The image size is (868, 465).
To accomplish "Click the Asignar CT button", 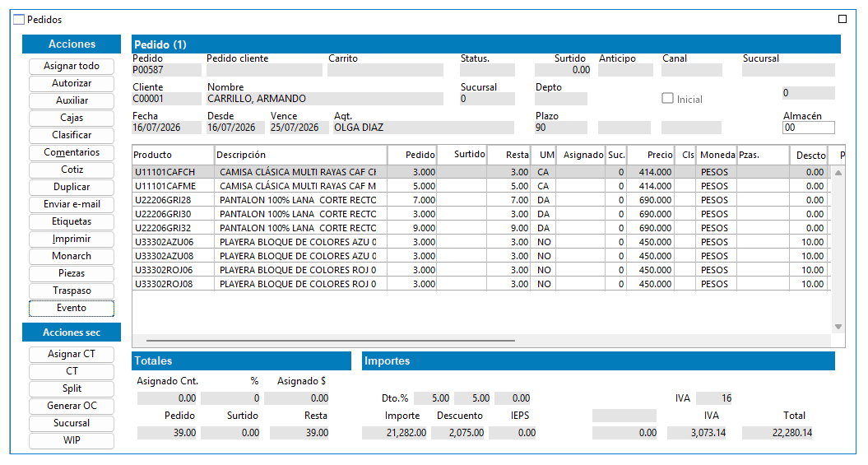I will click(72, 354).
